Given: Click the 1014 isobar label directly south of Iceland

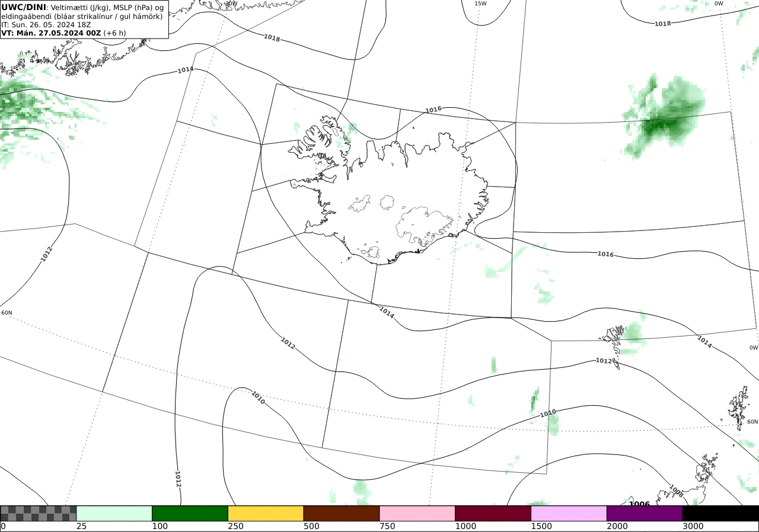Looking at the screenshot, I should 387,312.
